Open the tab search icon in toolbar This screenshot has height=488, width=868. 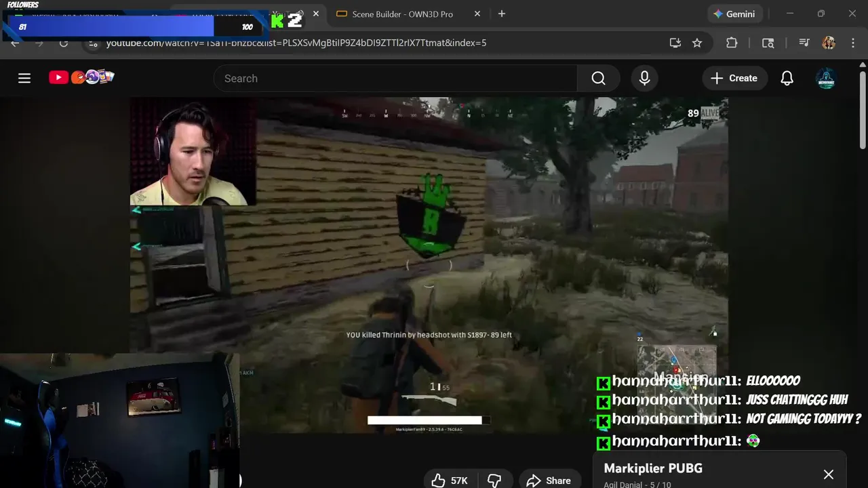pyautogui.click(x=768, y=43)
